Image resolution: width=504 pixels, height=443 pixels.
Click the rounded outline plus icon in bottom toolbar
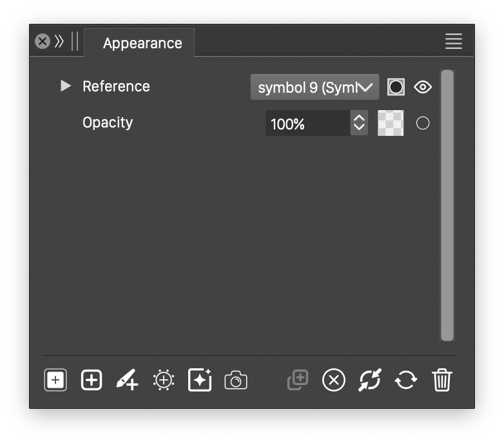[92, 381]
